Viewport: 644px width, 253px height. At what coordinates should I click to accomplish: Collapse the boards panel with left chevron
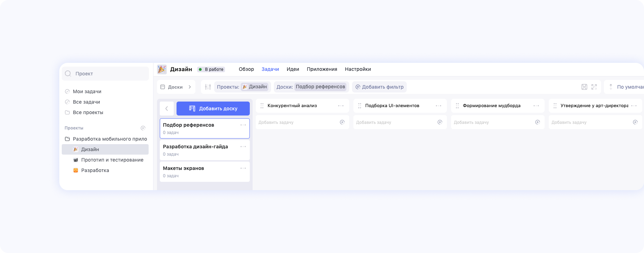167,109
